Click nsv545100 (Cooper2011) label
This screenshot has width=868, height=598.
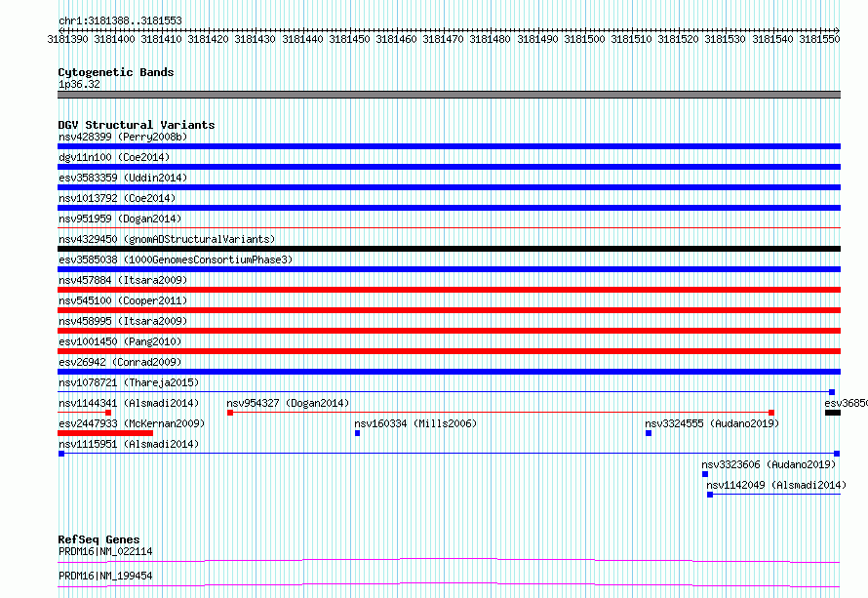pos(123,300)
